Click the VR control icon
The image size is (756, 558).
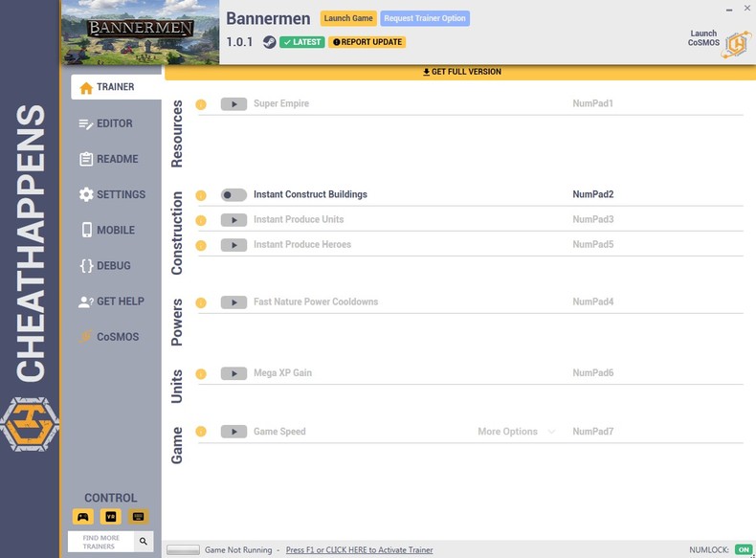click(111, 517)
